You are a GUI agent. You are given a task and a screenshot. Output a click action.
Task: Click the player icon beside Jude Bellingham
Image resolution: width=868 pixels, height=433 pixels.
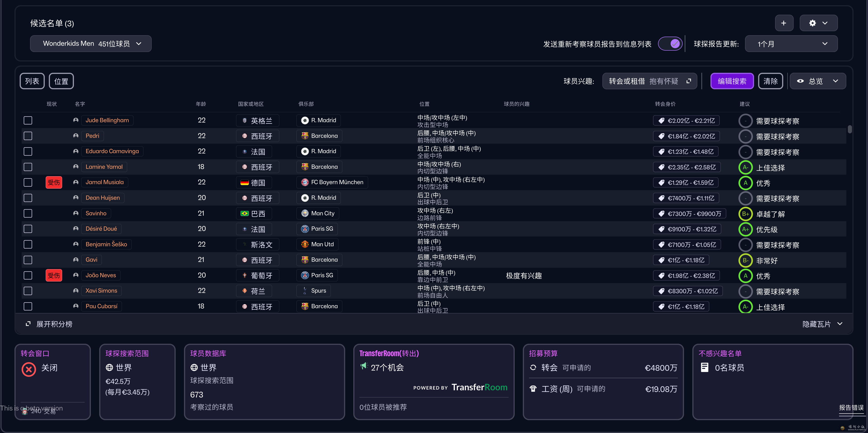(x=76, y=120)
